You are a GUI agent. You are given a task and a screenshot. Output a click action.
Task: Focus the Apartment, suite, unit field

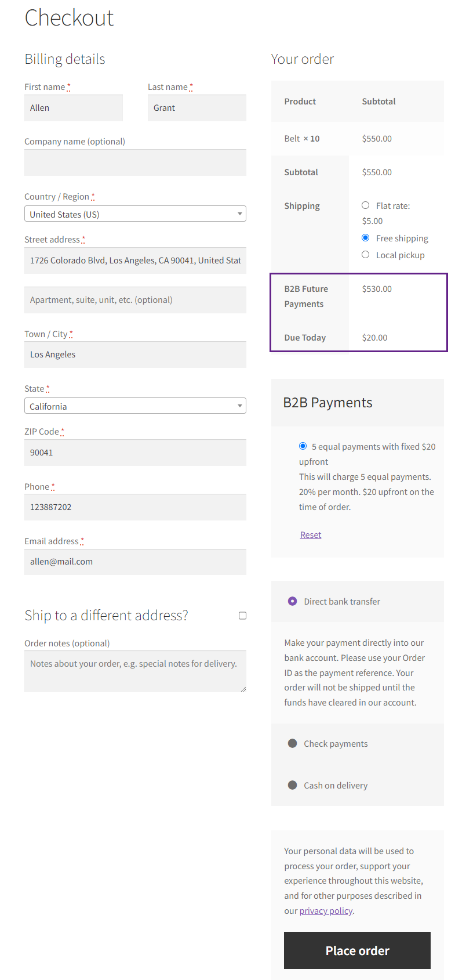click(x=135, y=300)
